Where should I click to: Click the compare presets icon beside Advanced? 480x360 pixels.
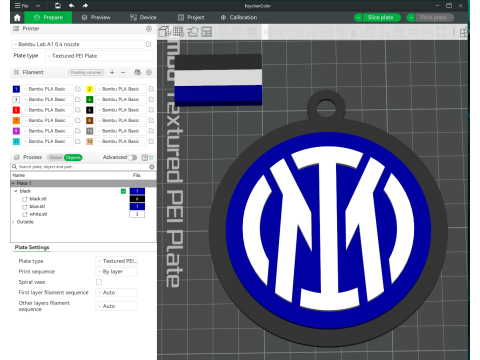click(x=145, y=157)
